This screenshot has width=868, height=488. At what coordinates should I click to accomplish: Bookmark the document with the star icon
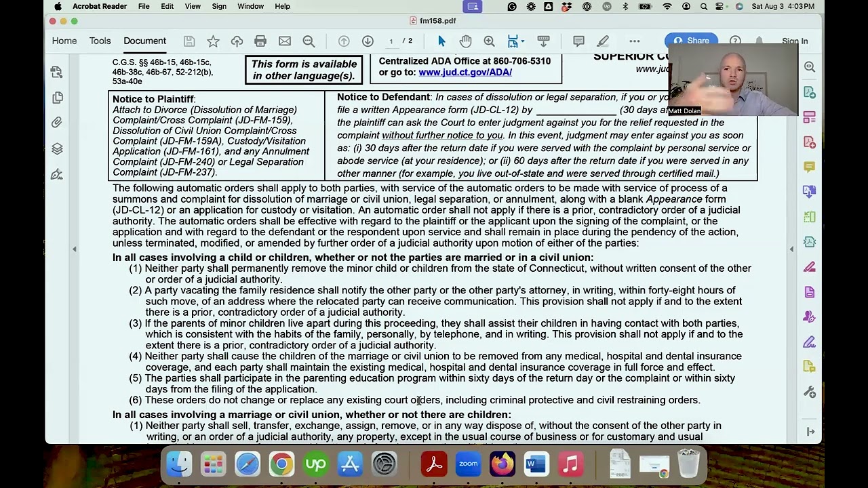pyautogui.click(x=213, y=41)
